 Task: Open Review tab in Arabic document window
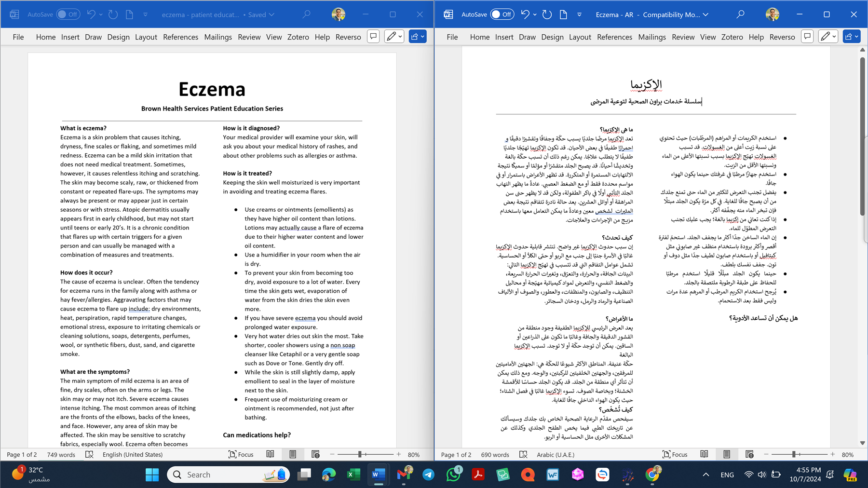pos(683,37)
